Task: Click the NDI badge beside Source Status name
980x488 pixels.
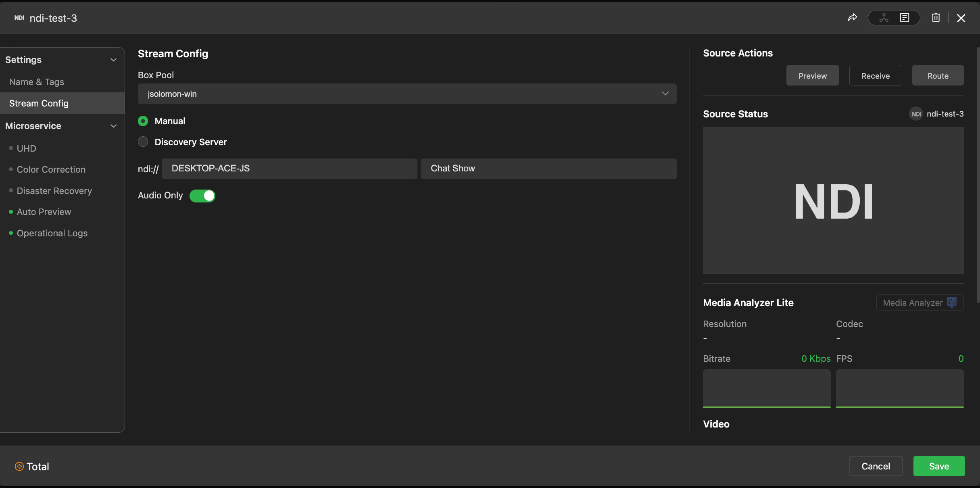Action: click(916, 114)
